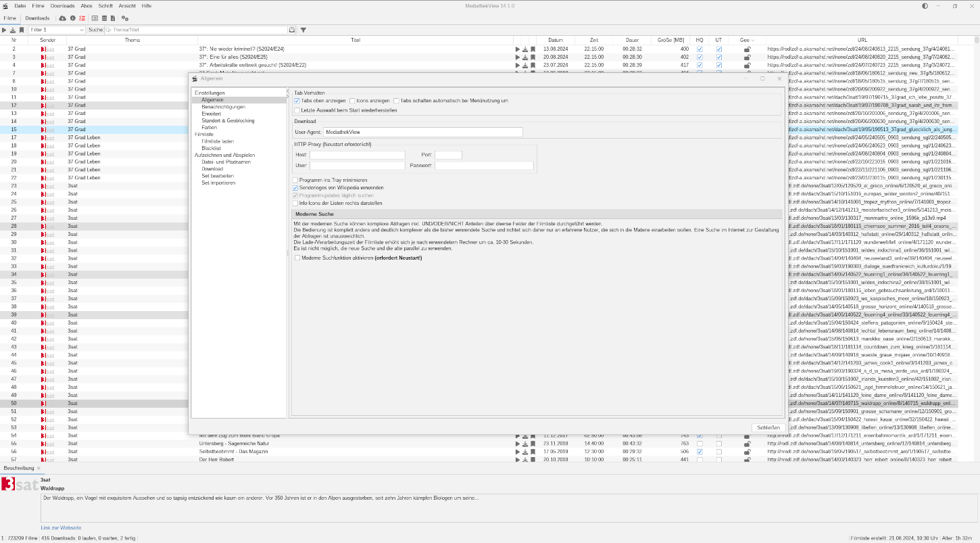Download the film dated 23.07.2024

(525, 65)
